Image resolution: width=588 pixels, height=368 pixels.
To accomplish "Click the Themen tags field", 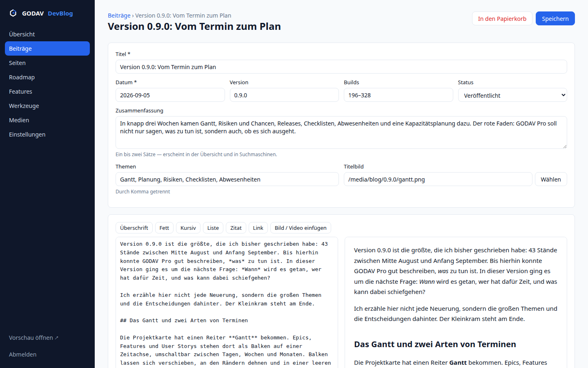I will coord(227,179).
